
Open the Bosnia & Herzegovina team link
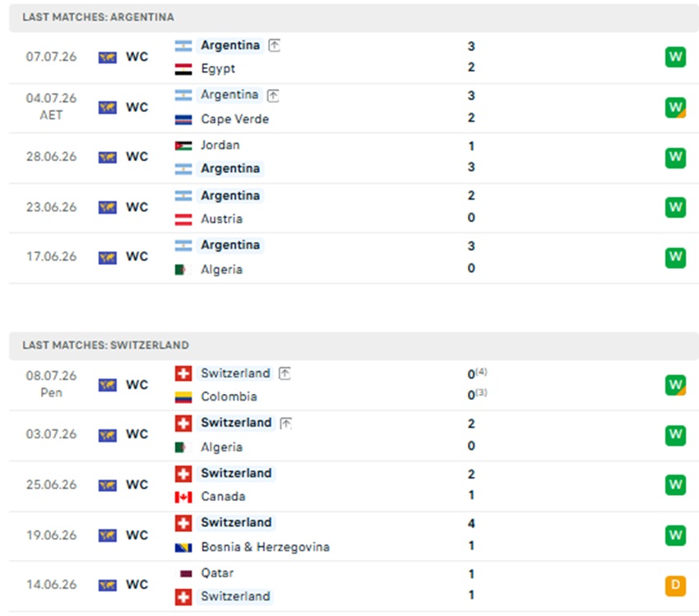(266, 547)
